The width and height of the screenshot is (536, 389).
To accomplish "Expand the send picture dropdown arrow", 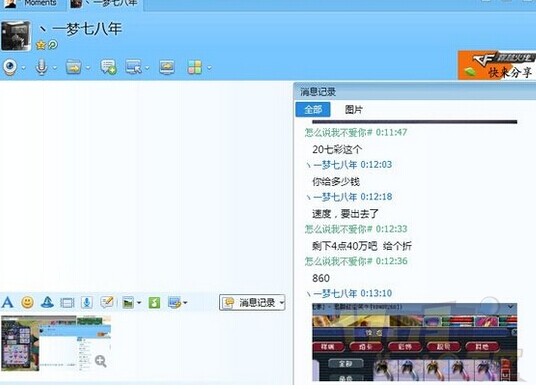I will (x=139, y=303).
